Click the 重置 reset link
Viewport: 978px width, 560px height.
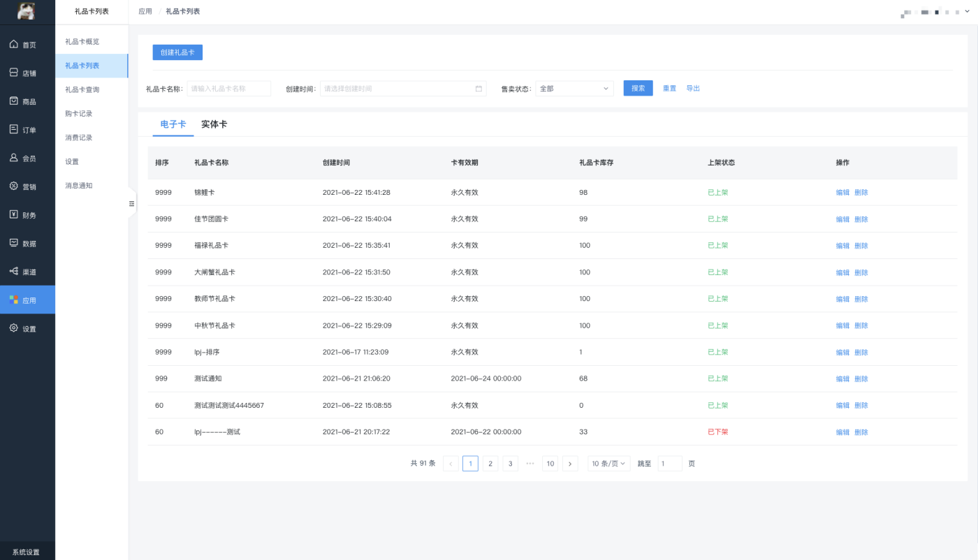669,89
